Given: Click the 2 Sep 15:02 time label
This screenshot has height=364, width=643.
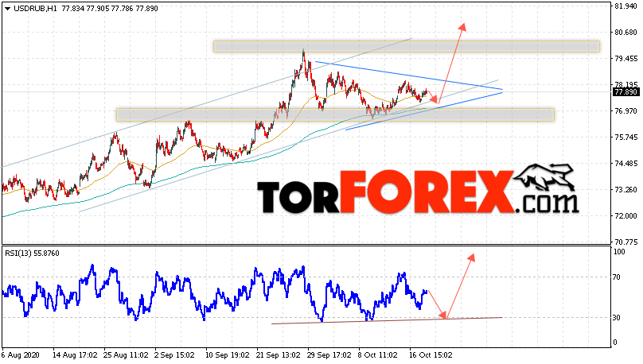Looking at the screenshot, I should 174,354.
